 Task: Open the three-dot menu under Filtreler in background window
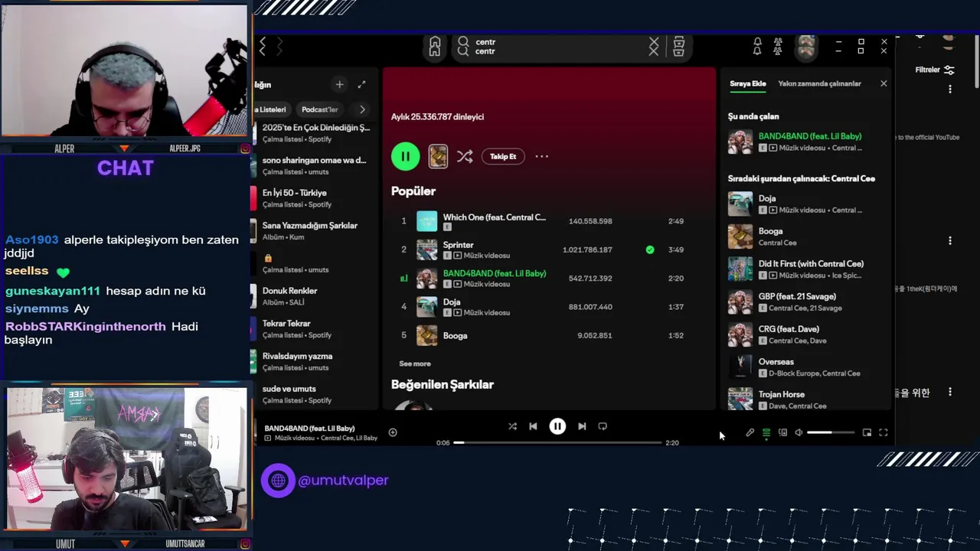950,89
